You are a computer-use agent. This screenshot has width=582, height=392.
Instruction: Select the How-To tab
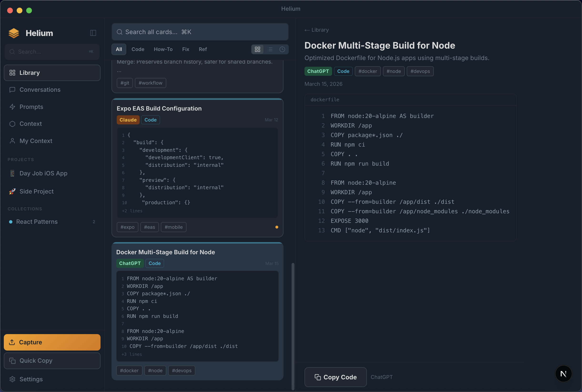pos(163,49)
